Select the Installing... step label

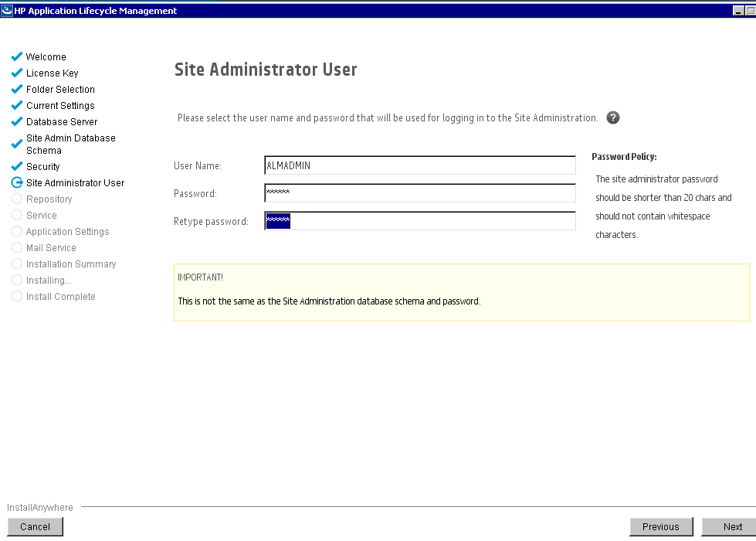tap(49, 281)
